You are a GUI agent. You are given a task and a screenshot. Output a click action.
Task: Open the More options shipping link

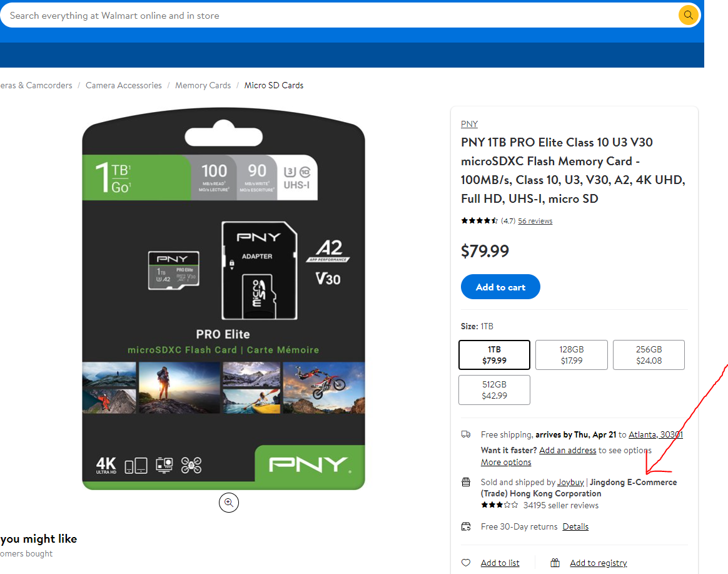[x=505, y=462]
